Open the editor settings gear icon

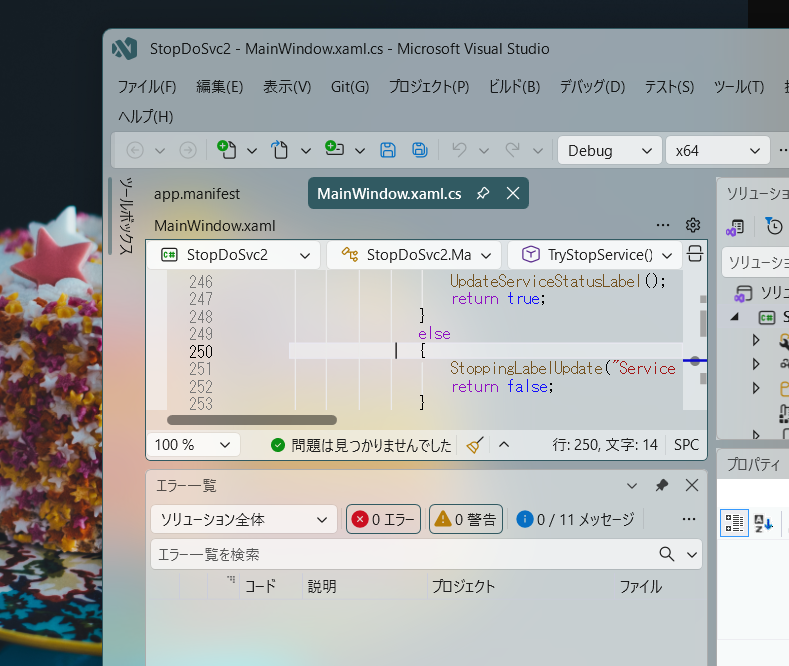(x=692, y=225)
